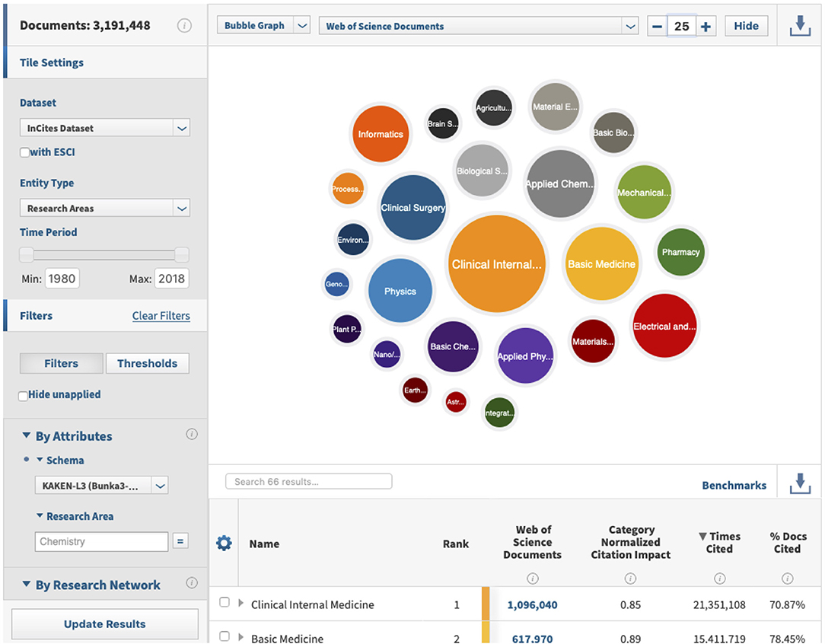Select the Basic Medicine row checkbox
The width and height of the screenshot is (825, 644).
(x=225, y=636)
